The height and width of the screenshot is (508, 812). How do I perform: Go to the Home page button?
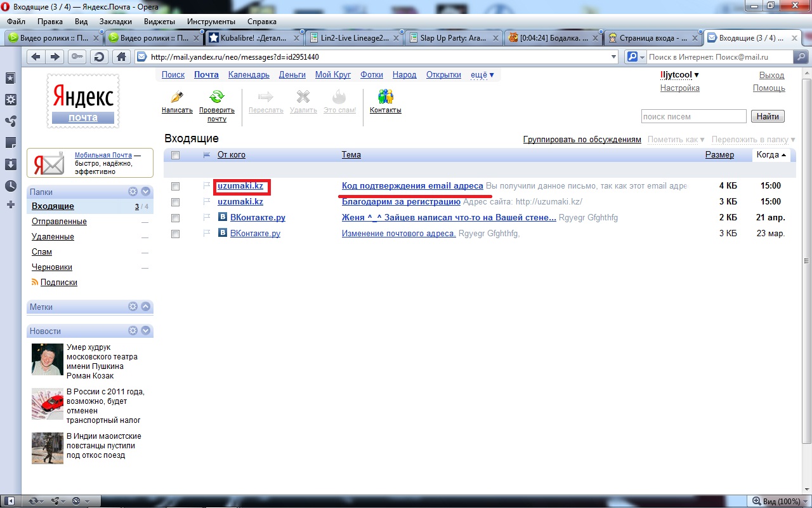click(x=121, y=57)
